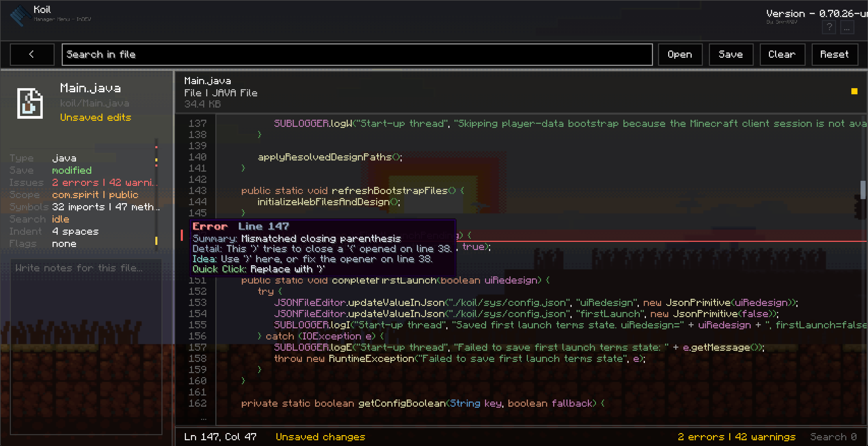Click the Symbols value "32 imports | 47 meth.."
The height and width of the screenshot is (446, 868).
pyautogui.click(x=106, y=207)
